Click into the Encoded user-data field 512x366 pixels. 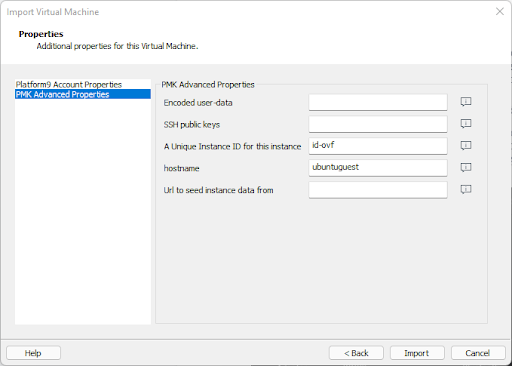[378, 102]
